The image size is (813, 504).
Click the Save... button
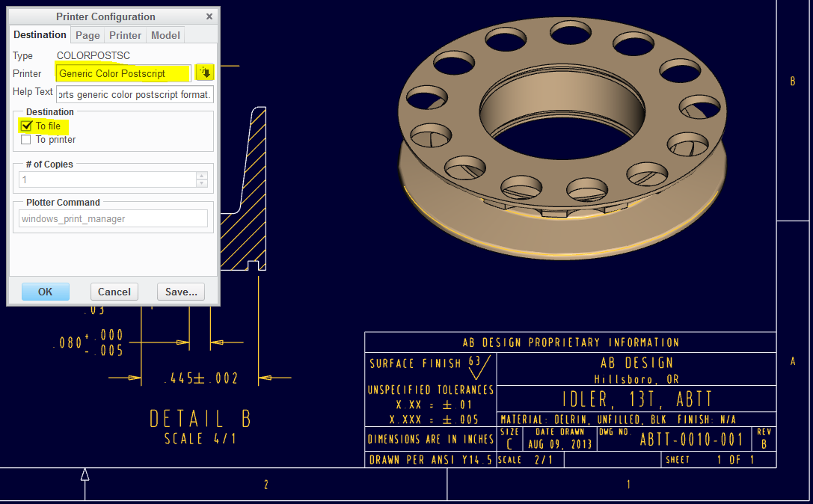pos(181,292)
